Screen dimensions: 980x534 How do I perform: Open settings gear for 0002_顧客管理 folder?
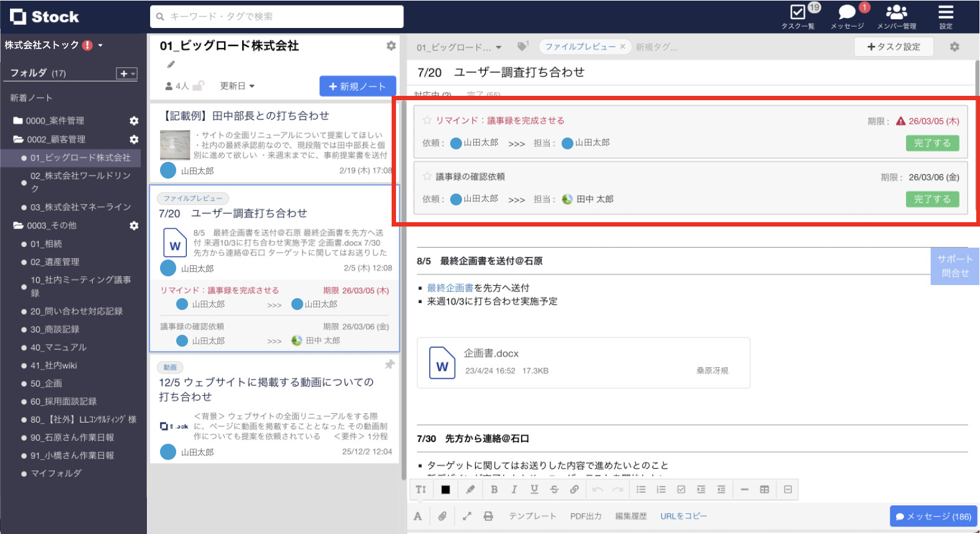pos(133,139)
